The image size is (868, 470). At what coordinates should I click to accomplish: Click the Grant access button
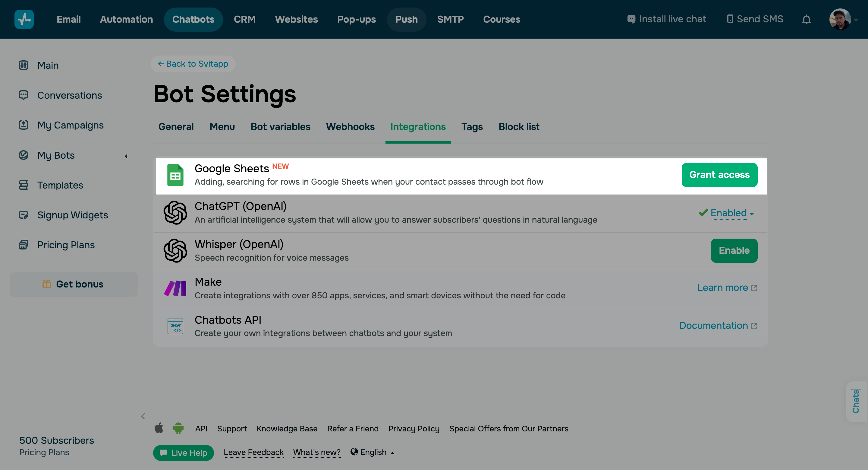[719, 175]
